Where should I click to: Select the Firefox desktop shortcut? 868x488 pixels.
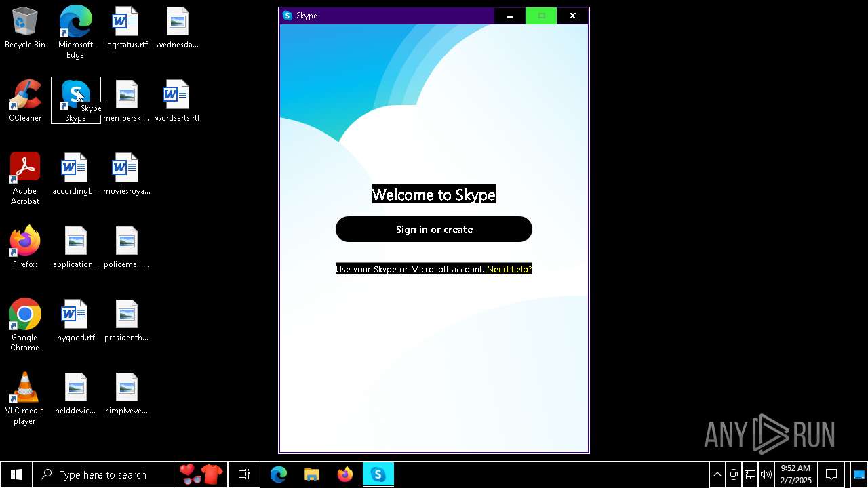(x=25, y=247)
